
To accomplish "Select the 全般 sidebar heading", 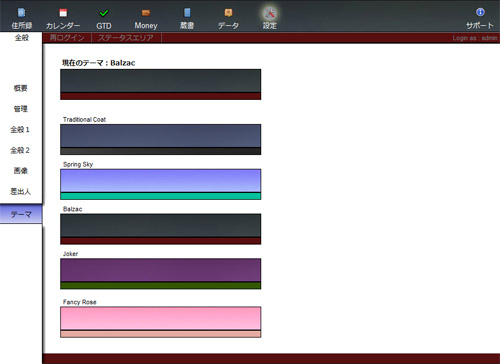I will pos(22,38).
